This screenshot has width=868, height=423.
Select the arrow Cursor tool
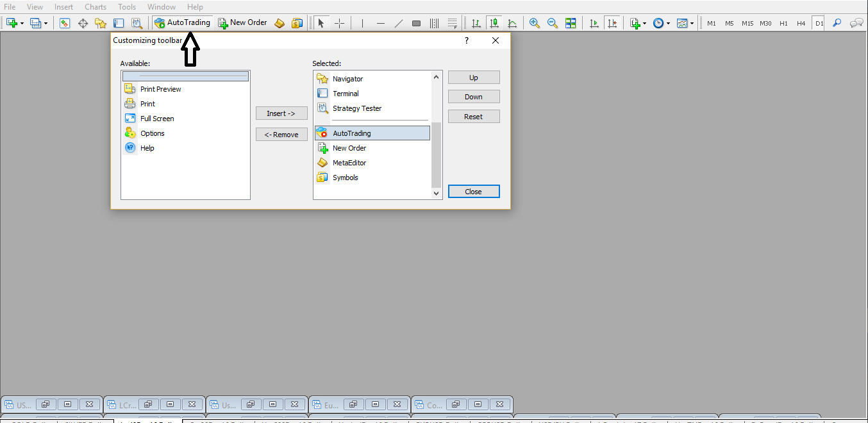pyautogui.click(x=321, y=23)
